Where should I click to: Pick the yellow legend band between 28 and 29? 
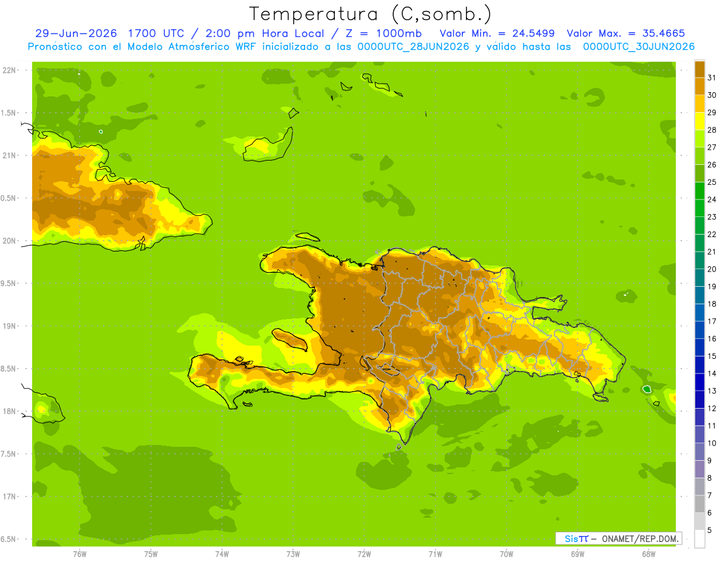pyautogui.click(x=699, y=121)
